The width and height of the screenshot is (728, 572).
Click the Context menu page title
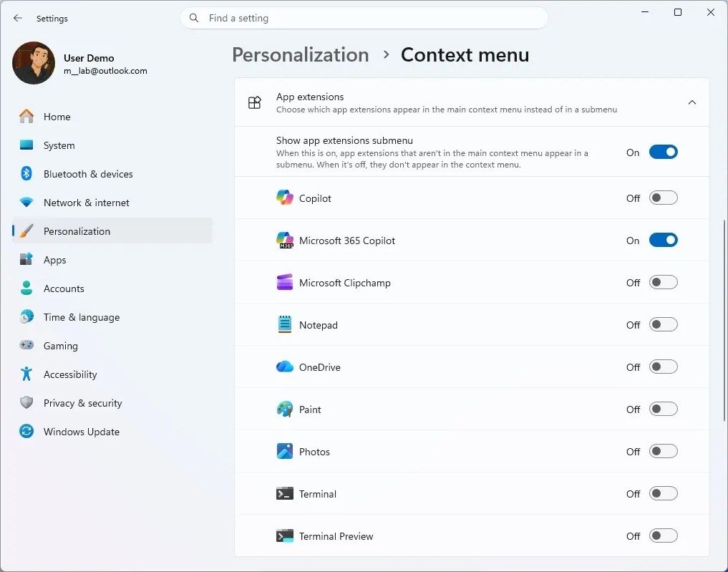click(465, 55)
